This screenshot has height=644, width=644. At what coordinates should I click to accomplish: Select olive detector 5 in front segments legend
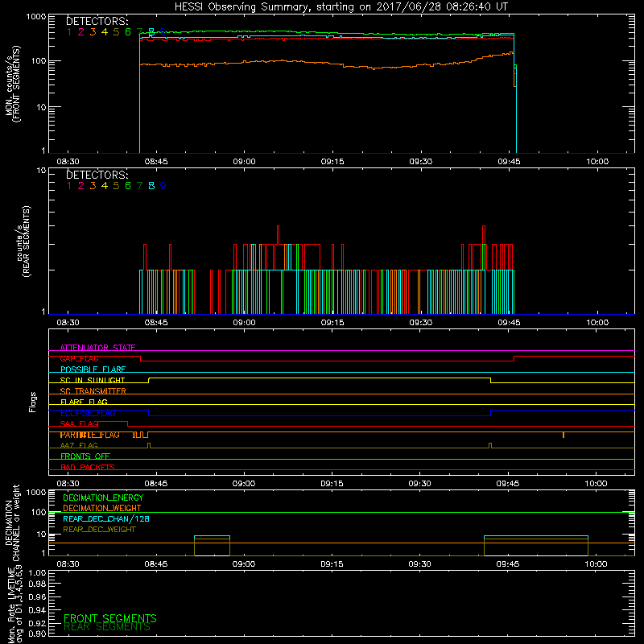116,32
